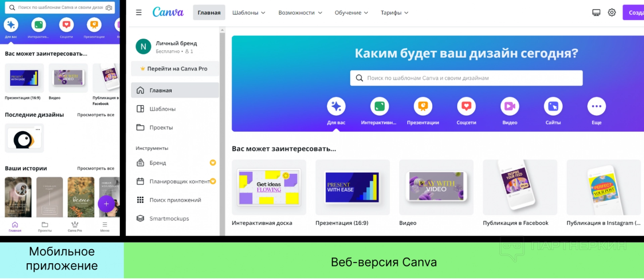Tap 'Главная' tab in mobile bottom bar

tap(15, 227)
